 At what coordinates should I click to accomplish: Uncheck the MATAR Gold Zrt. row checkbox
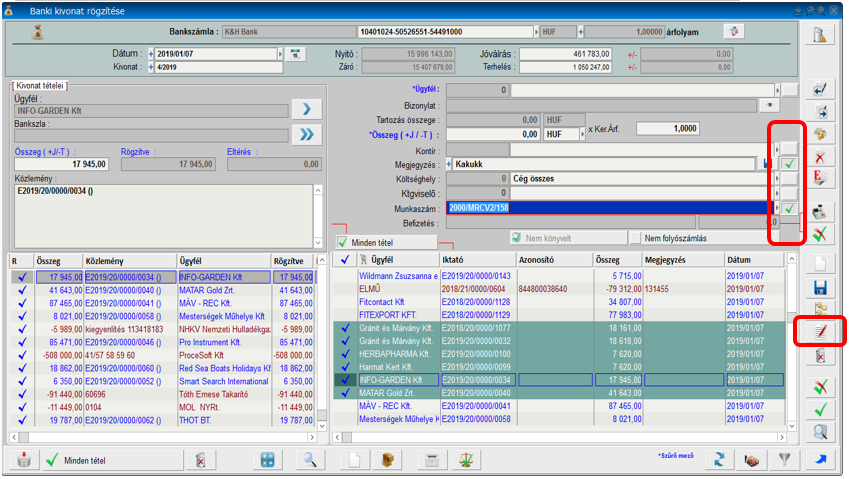345,394
